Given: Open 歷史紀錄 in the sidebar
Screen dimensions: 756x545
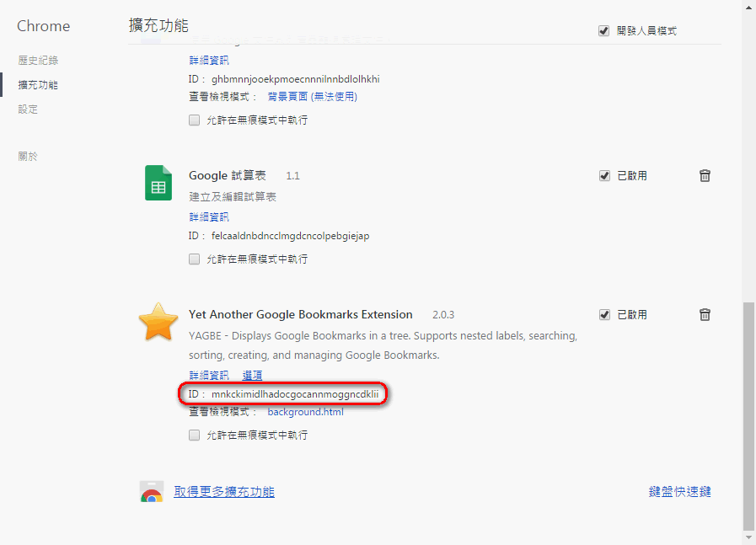Looking at the screenshot, I should pyautogui.click(x=38, y=61).
